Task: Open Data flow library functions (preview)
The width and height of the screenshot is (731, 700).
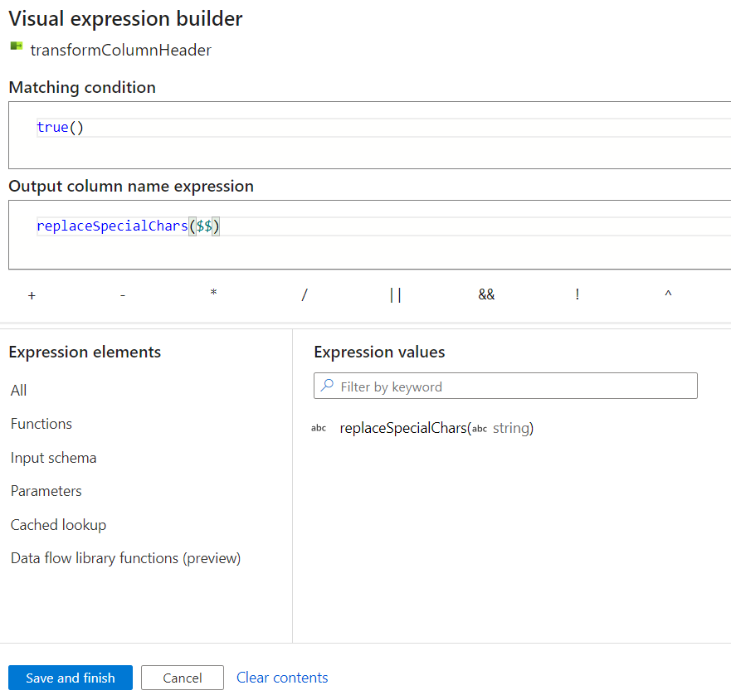Action: point(125,558)
